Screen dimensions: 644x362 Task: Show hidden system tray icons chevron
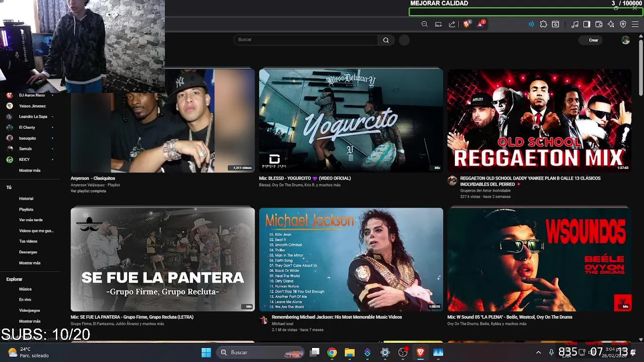(538, 352)
